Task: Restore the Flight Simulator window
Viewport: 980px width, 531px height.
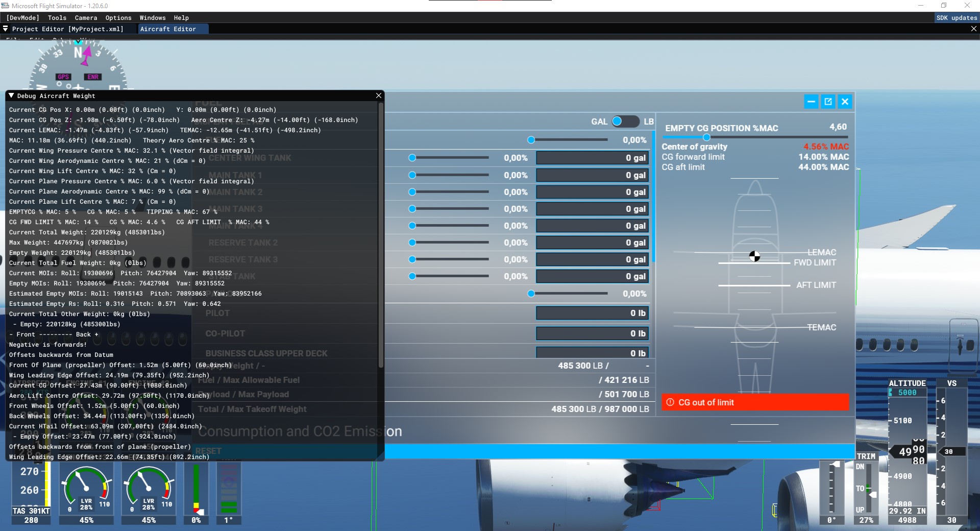Action: (x=944, y=6)
